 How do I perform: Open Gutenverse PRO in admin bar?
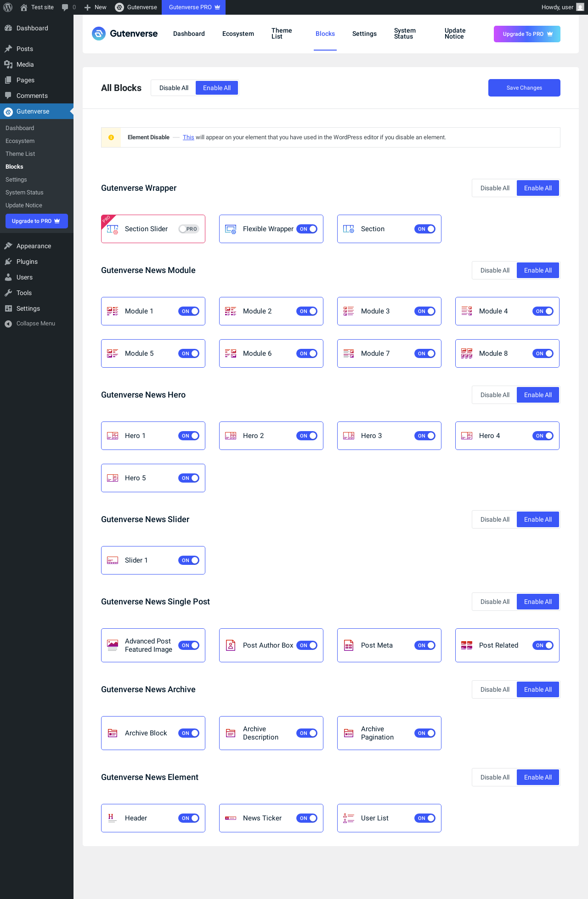[x=194, y=7]
